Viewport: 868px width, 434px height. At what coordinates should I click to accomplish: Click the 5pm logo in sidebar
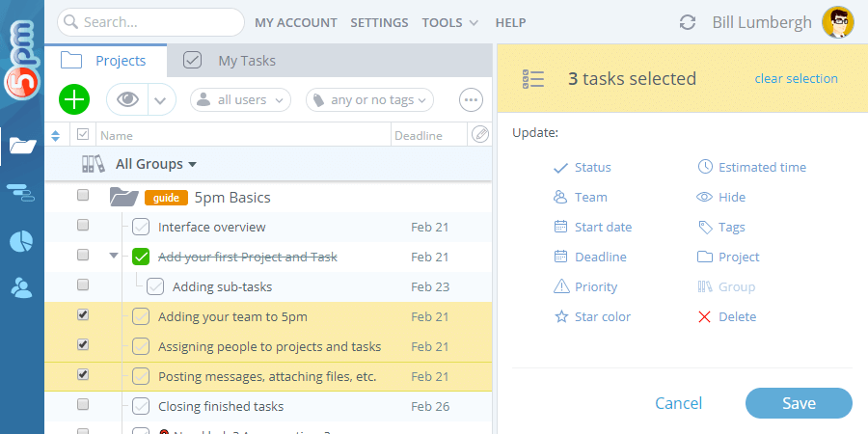22,60
